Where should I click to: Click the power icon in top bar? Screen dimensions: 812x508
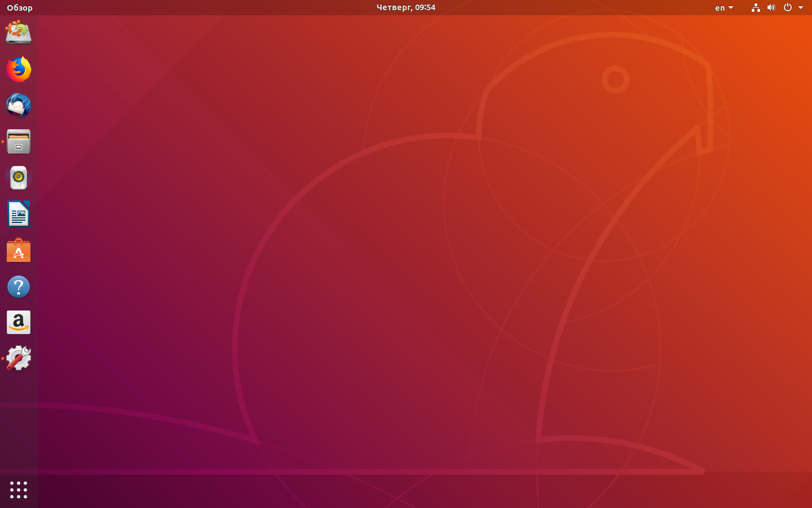pyautogui.click(x=788, y=8)
